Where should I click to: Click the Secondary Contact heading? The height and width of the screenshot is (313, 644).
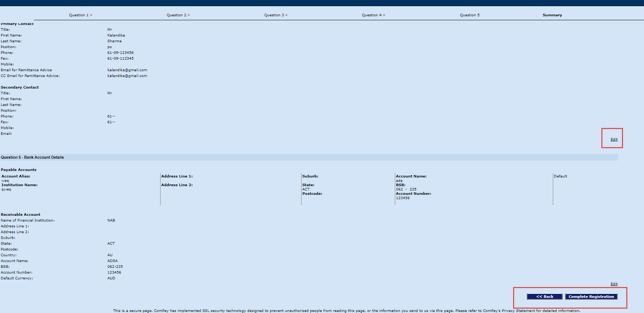pos(20,87)
